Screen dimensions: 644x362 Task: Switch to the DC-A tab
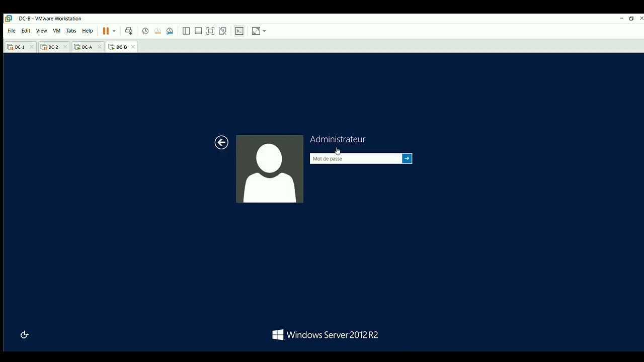87,47
